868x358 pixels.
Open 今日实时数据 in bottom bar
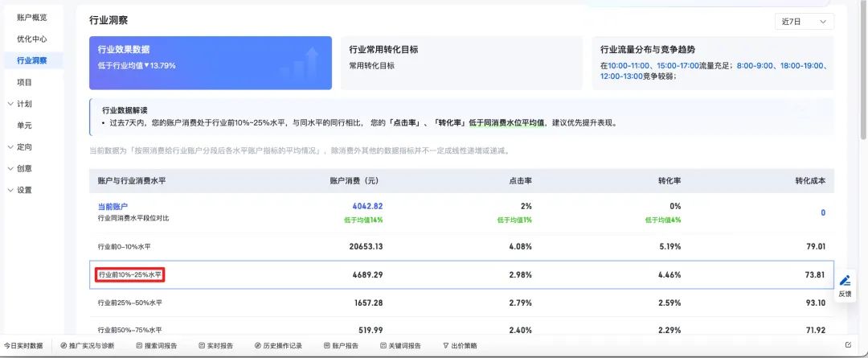(x=23, y=346)
